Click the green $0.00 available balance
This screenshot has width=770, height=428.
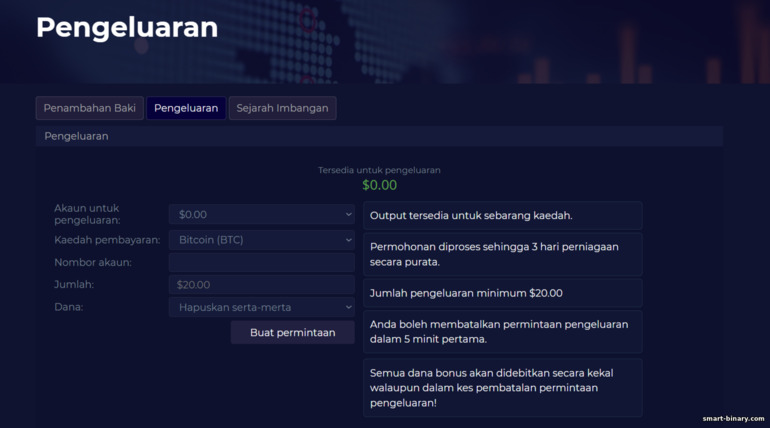(380, 185)
